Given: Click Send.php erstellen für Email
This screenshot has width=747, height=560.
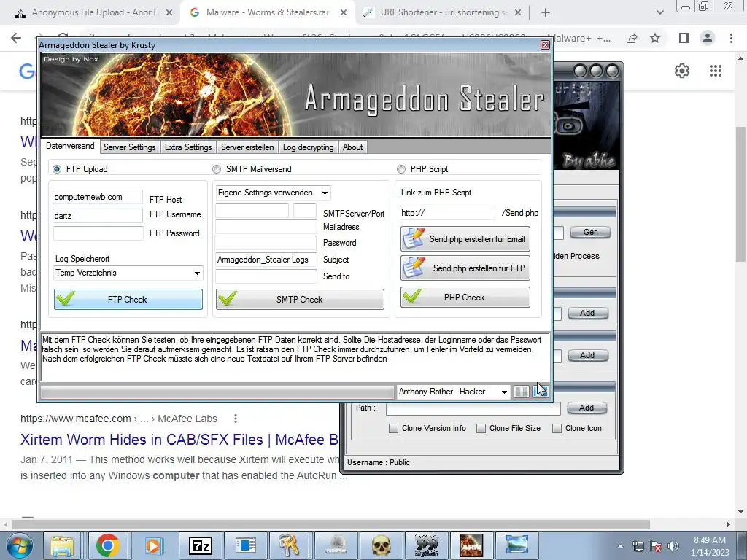Looking at the screenshot, I should coord(465,239).
